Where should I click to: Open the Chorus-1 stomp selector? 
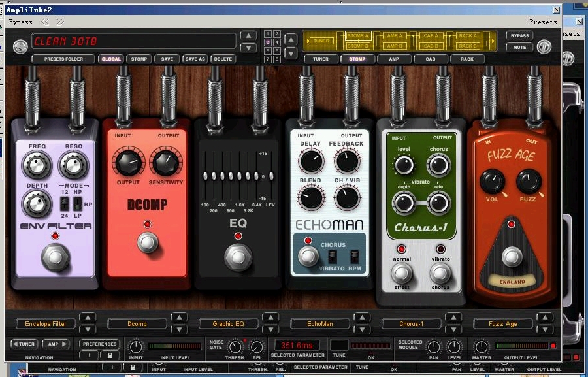[412, 323]
